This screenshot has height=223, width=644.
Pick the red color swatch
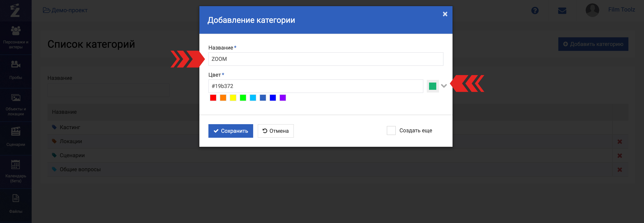(x=213, y=98)
